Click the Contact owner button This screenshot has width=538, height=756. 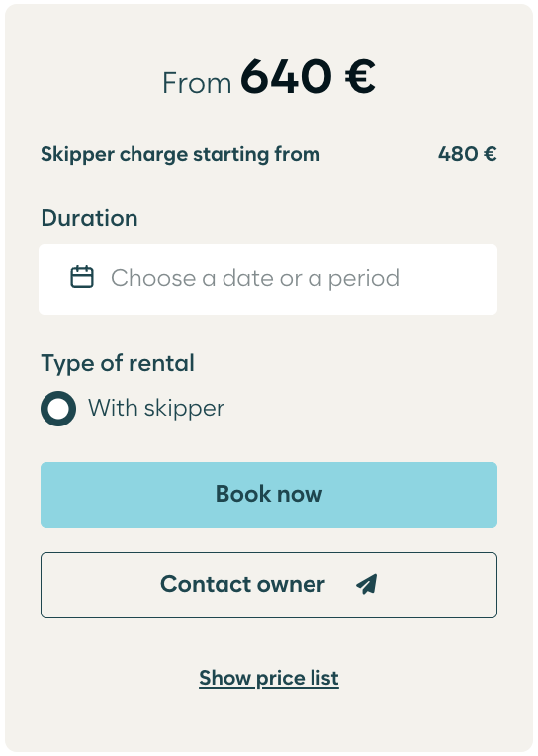click(269, 585)
